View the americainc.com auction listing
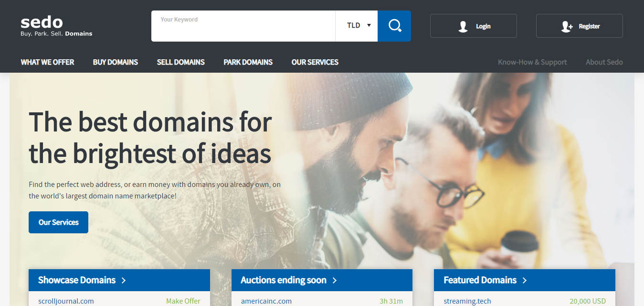Screen dimensions: 644x306 coord(266,301)
